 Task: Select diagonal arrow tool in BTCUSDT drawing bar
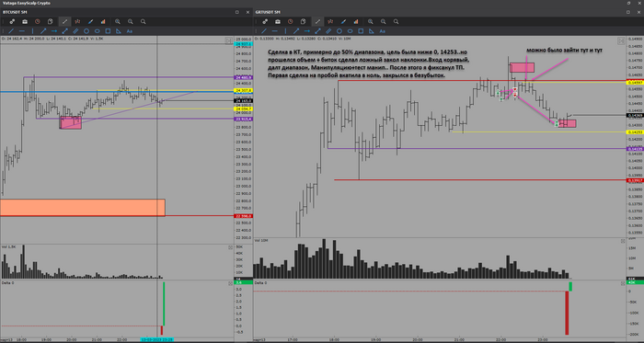coord(43,30)
